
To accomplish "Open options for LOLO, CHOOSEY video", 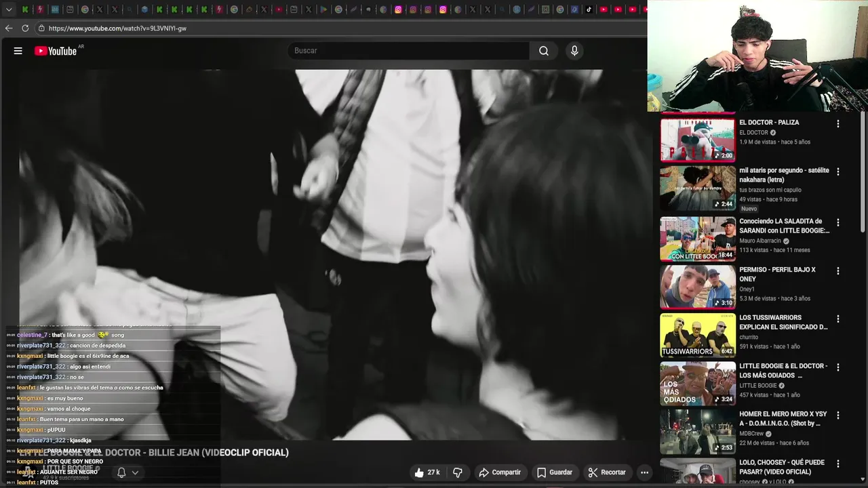I will click(x=838, y=464).
